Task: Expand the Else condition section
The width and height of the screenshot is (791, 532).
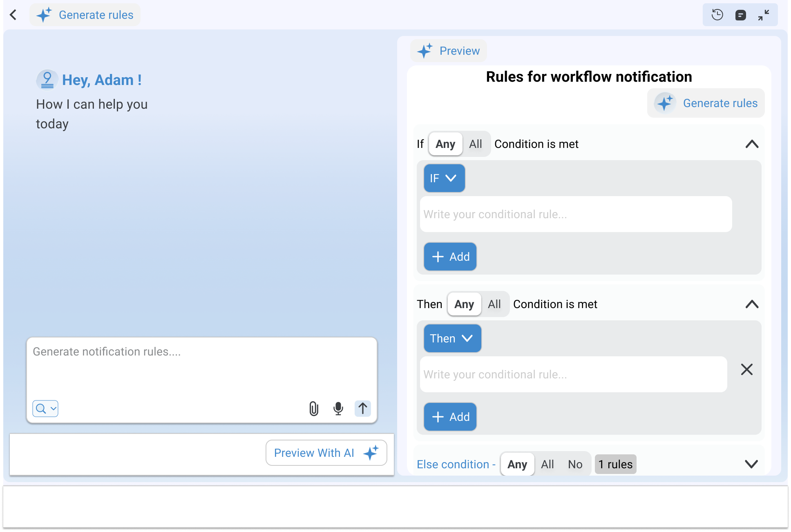Action: click(x=751, y=464)
